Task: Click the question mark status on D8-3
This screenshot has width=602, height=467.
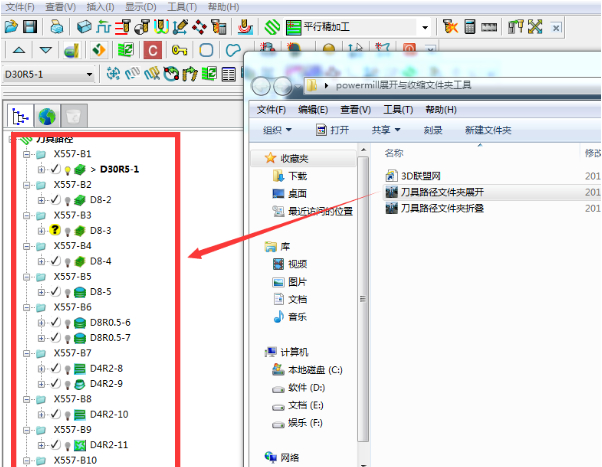Action: [55, 230]
